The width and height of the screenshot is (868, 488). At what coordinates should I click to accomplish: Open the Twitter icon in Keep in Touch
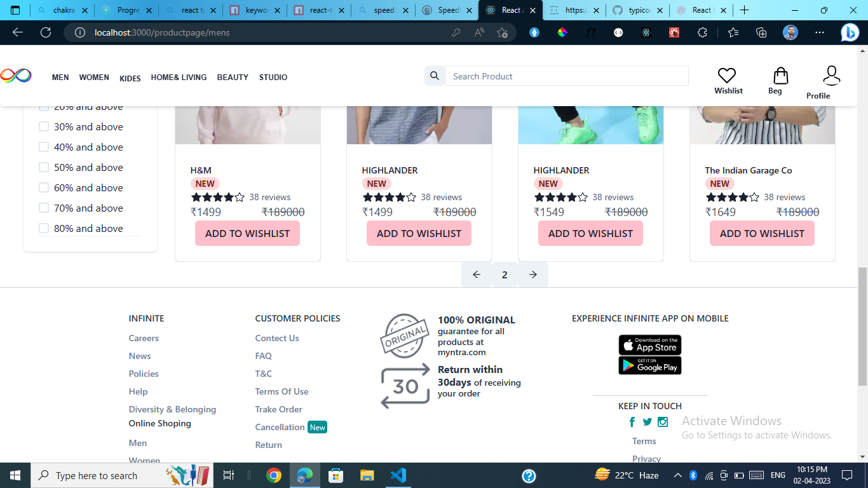648,422
